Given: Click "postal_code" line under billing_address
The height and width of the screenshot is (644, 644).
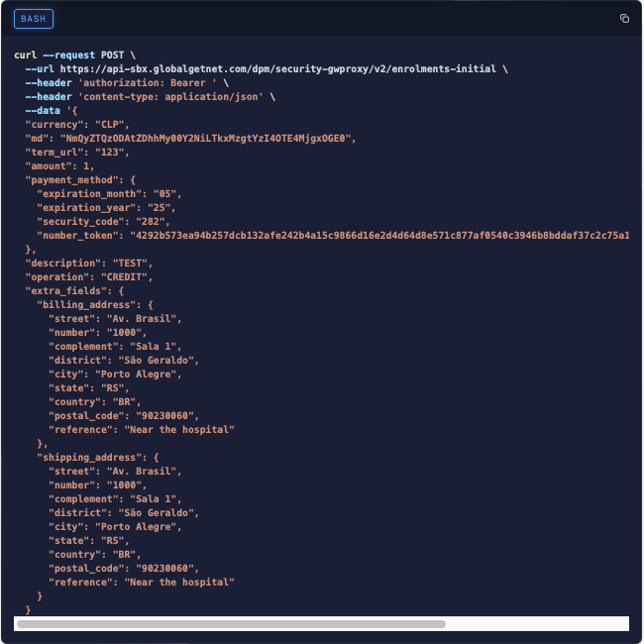Looking at the screenshot, I should click(124, 416).
